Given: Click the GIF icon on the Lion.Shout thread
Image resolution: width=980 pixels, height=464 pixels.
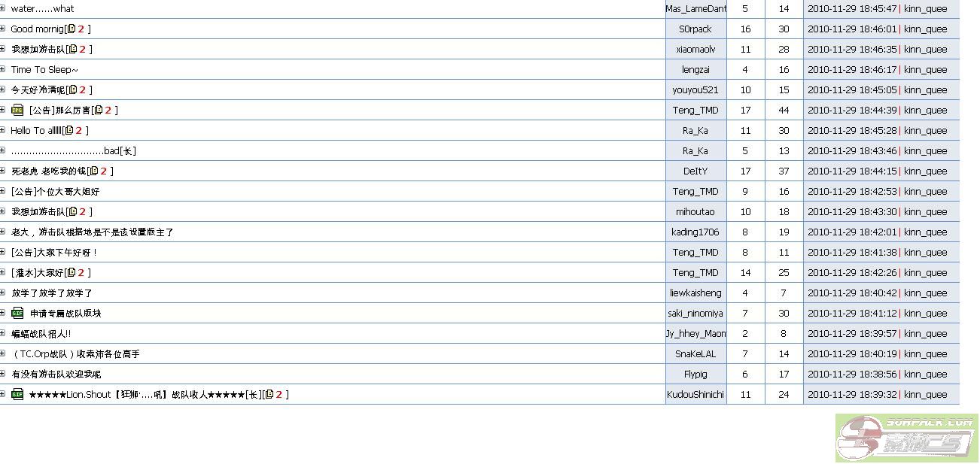Looking at the screenshot, I should pos(17,395).
